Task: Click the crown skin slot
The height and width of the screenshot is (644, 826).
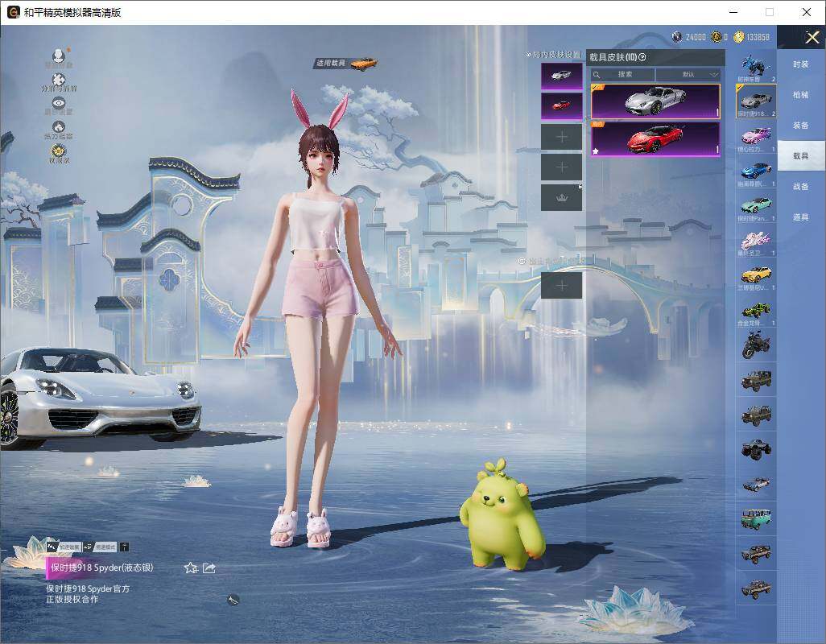Action: pos(562,197)
